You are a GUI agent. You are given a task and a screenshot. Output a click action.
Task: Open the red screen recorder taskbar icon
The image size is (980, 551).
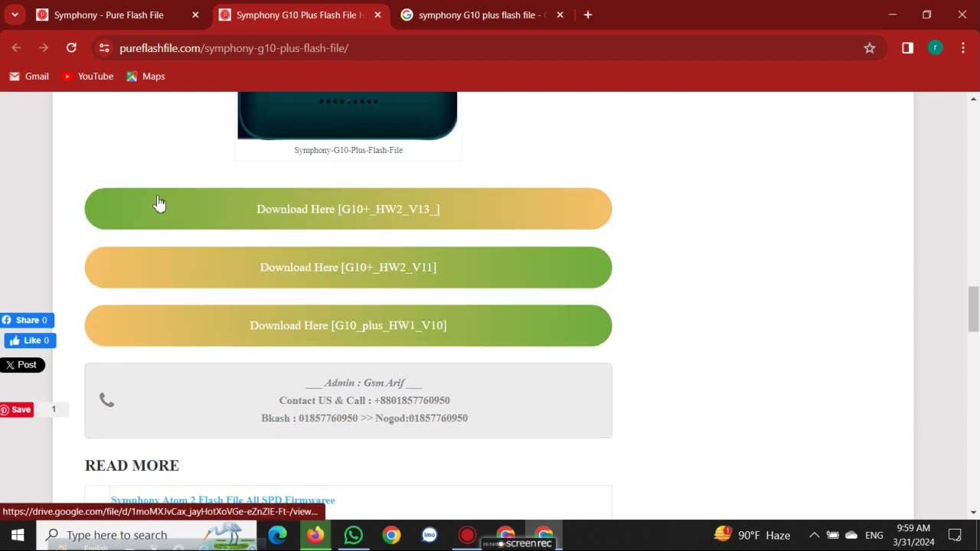(x=467, y=535)
